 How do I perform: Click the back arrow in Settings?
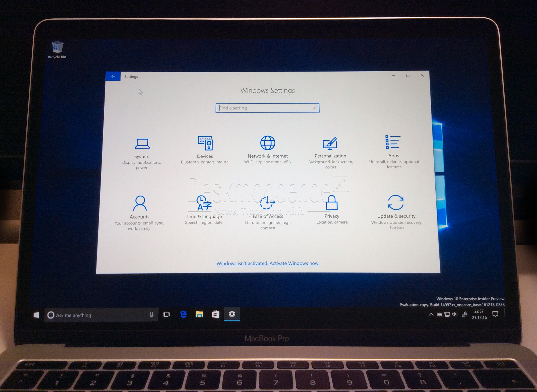tap(113, 76)
